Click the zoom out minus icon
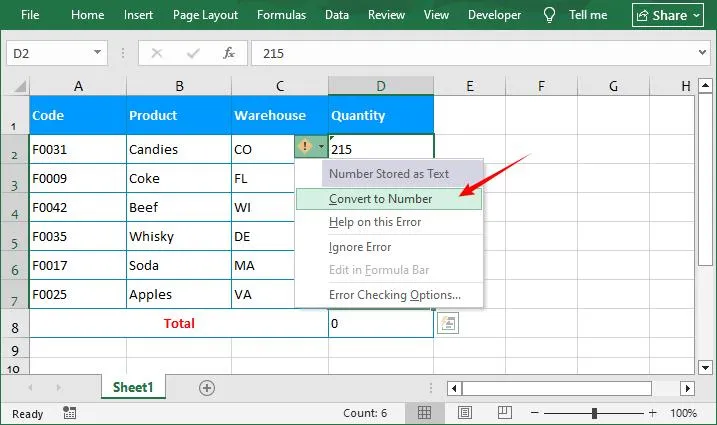This screenshot has height=425, width=717. (535, 413)
